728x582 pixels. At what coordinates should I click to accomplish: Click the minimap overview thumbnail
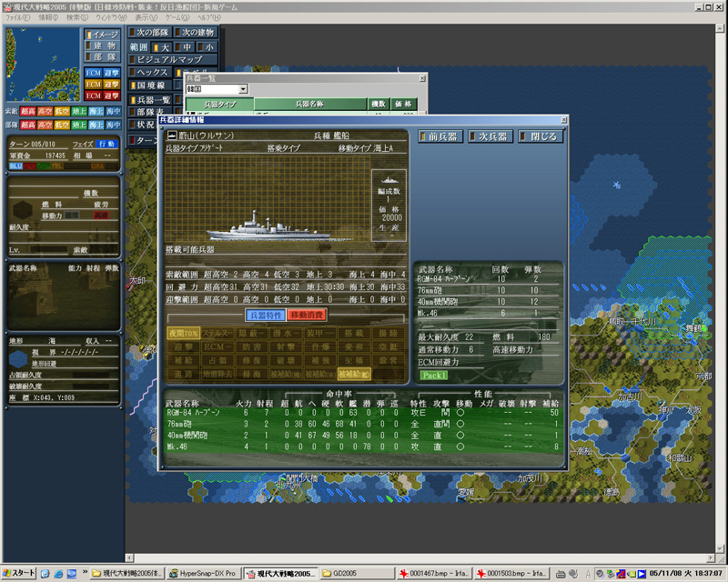click(43, 64)
